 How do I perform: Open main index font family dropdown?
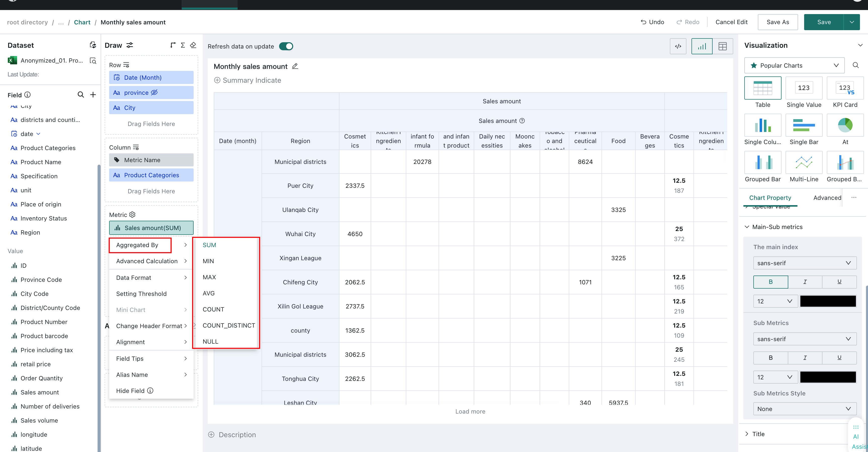click(805, 263)
